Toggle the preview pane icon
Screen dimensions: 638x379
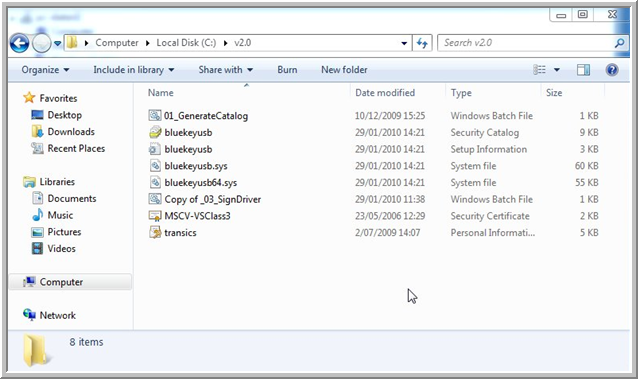[583, 70]
